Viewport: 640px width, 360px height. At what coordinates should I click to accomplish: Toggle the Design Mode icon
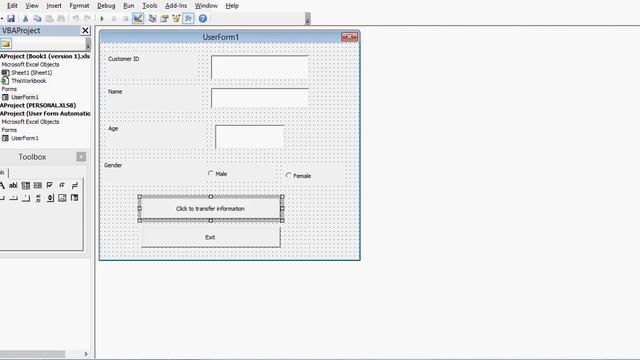pyautogui.click(x=138, y=18)
